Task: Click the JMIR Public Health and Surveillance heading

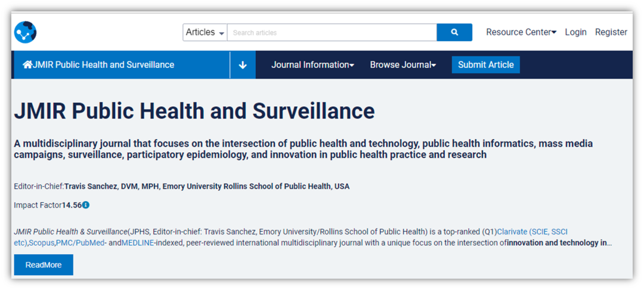Action: (x=194, y=111)
